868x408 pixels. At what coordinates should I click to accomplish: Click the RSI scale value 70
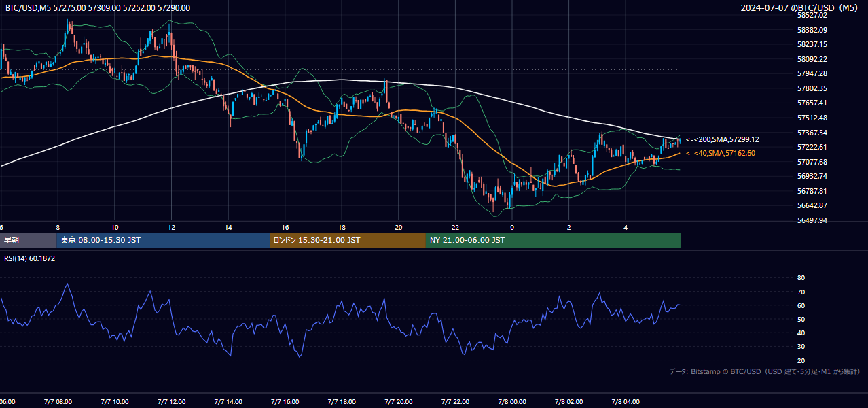(801, 292)
